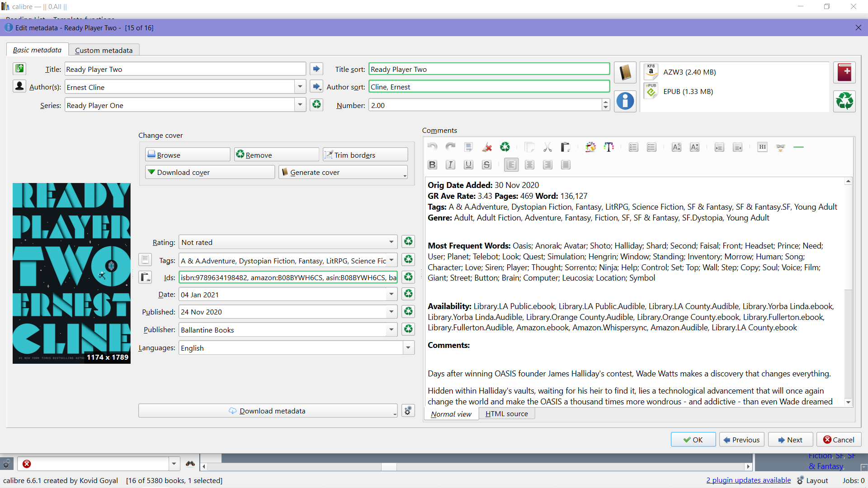Viewport: 868px width, 488px height.
Task: Open the Series name dropdown
Action: (x=300, y=105)
